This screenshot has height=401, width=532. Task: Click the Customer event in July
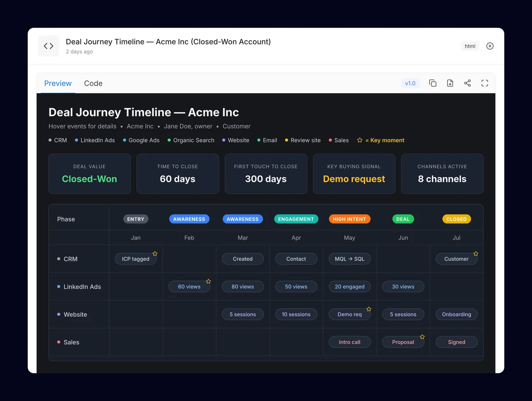pos(456,259)
